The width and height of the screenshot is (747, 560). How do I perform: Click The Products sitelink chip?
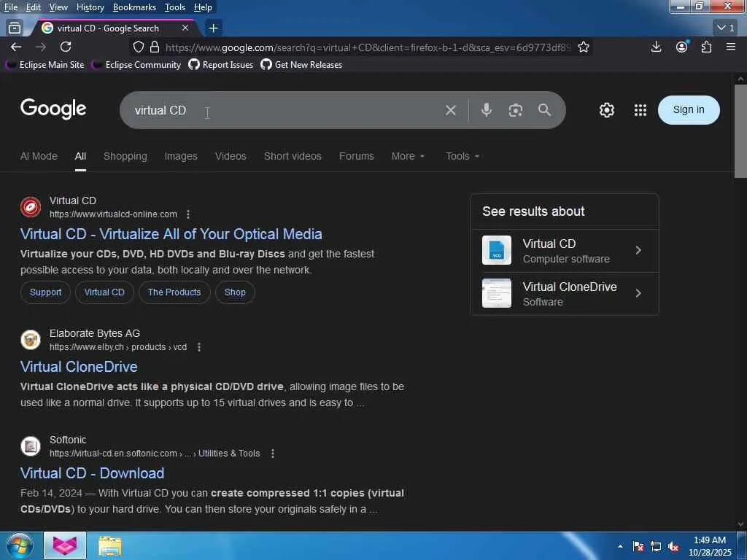[174, 292]
